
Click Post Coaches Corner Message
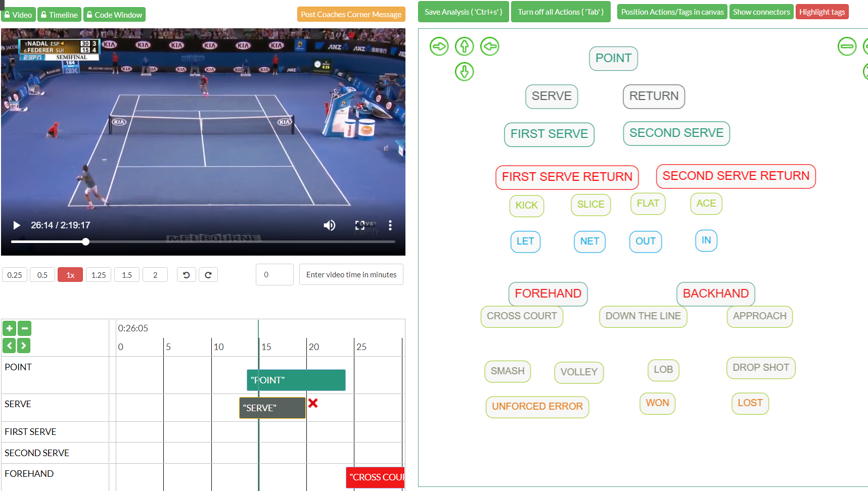point(351,14)
